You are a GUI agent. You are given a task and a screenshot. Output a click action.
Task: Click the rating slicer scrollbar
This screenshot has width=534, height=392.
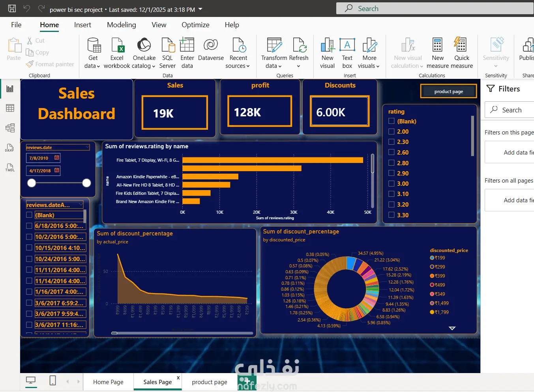point(472,136)
